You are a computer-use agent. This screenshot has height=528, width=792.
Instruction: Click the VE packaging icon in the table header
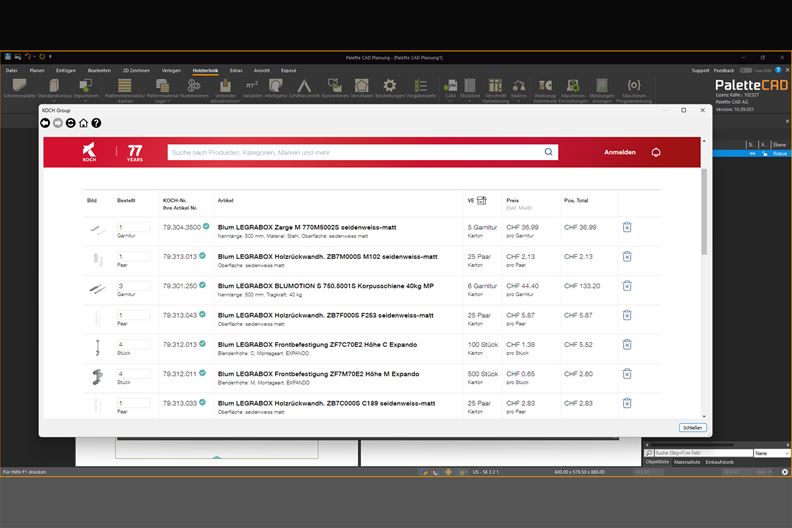tap(482, 201)
